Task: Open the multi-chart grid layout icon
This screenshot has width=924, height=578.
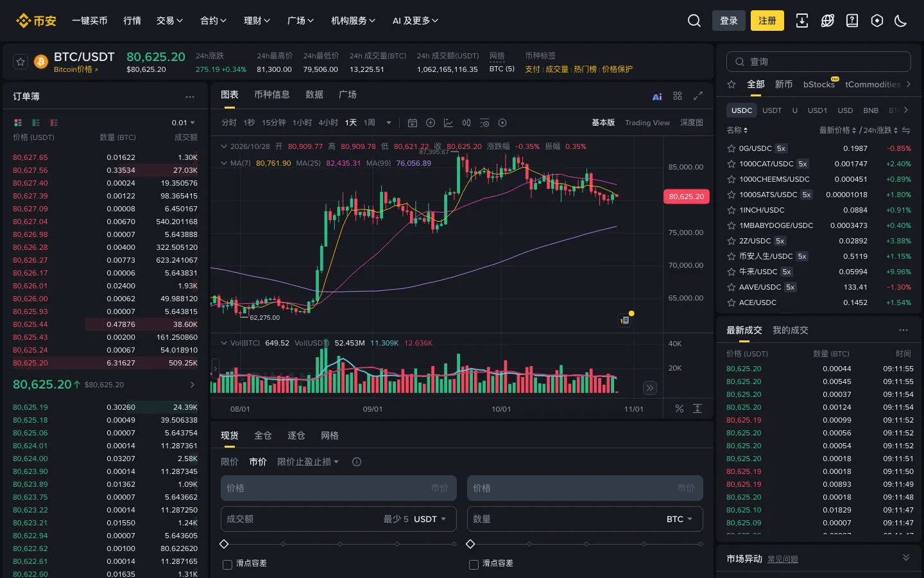Action: [x=678, y=96]
